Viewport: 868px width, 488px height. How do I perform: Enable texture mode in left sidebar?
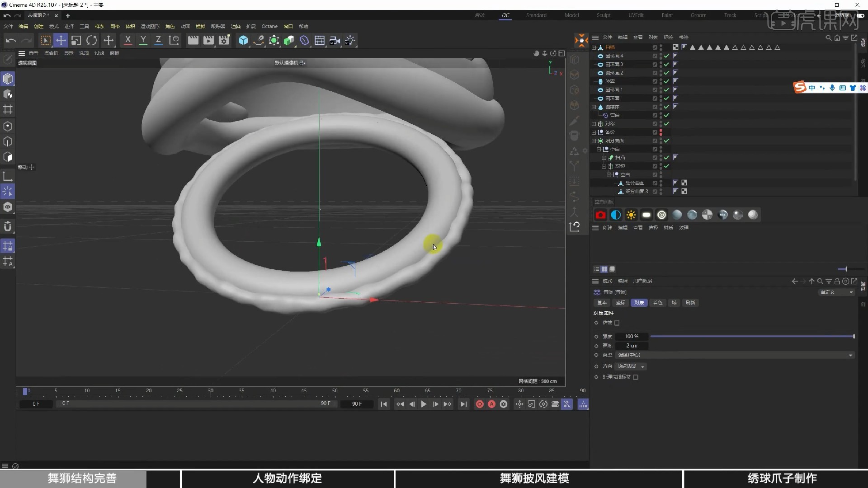click(x=8, y=94)
